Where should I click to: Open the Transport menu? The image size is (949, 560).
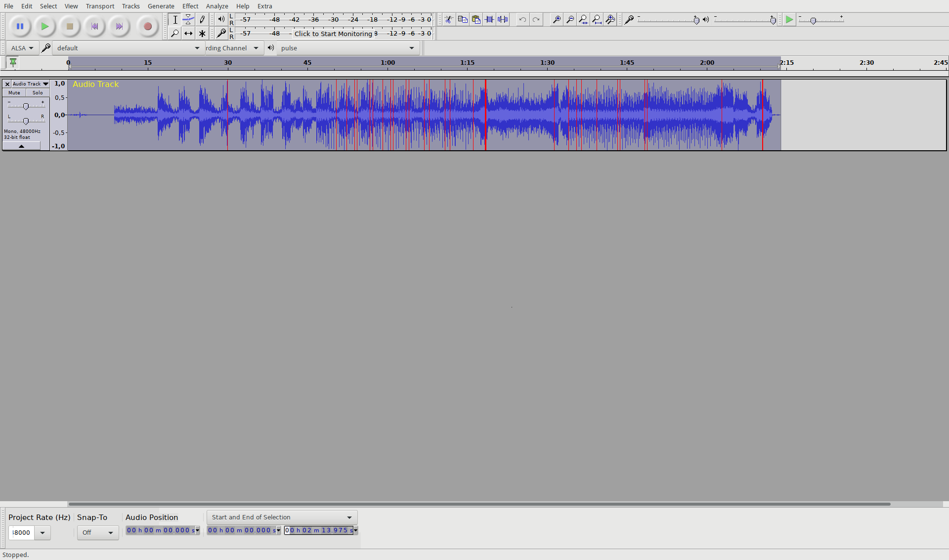(100, 6)
